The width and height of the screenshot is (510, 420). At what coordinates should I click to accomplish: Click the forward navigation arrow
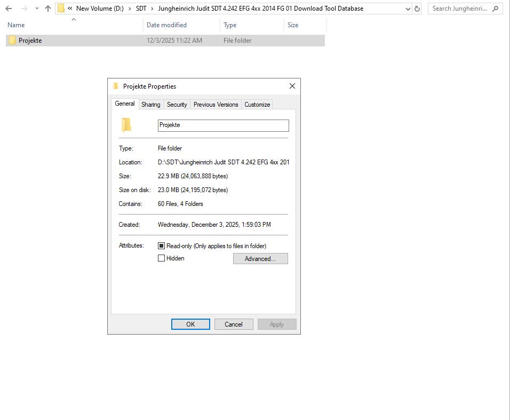(x=25, y=9)
